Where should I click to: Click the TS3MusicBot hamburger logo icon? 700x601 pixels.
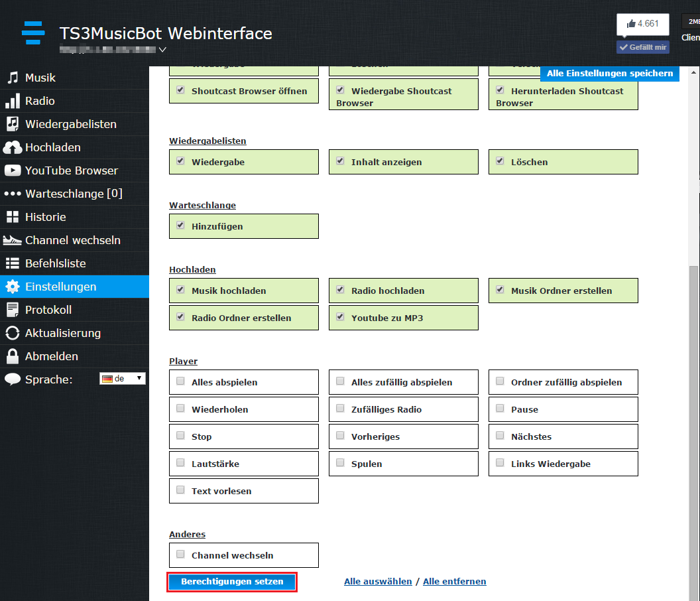pyautogui.click(x=33, y=33)
